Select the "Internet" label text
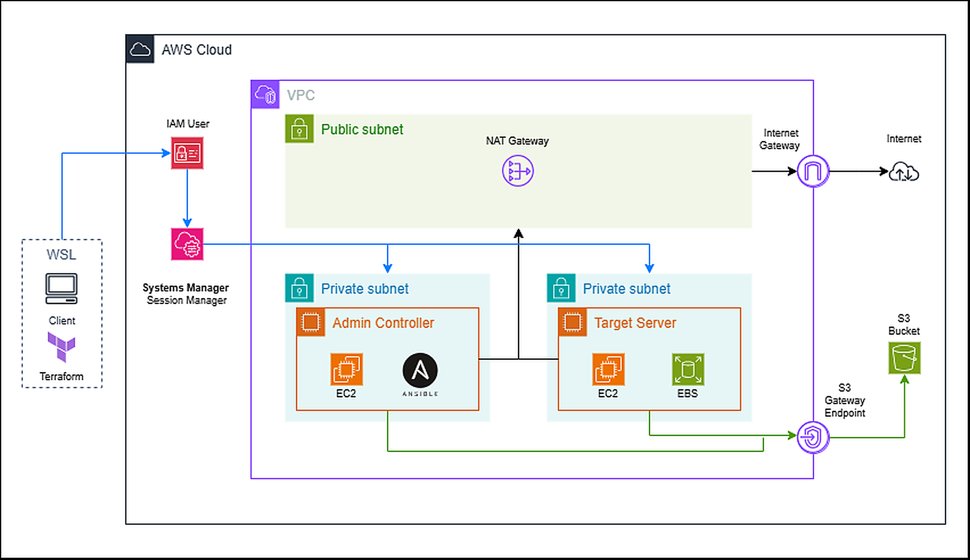Image resolution: width=970 pixels, height=560 pixels. (x=904, y=138)
